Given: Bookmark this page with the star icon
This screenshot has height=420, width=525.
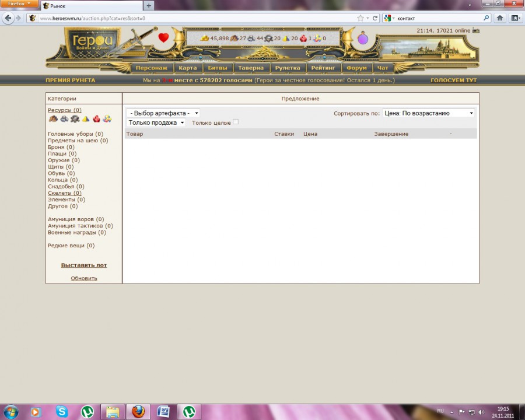Looking at the screenshot, I should (360, 18).
